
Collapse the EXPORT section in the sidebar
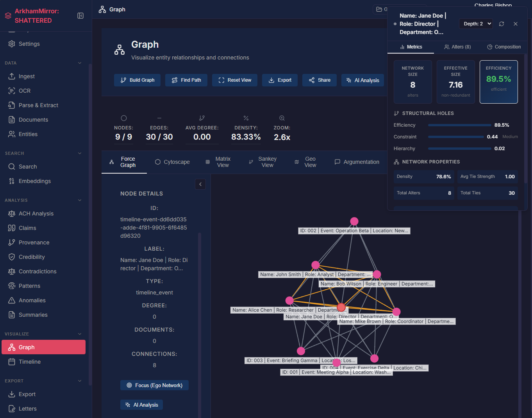[x=80, y=380]
